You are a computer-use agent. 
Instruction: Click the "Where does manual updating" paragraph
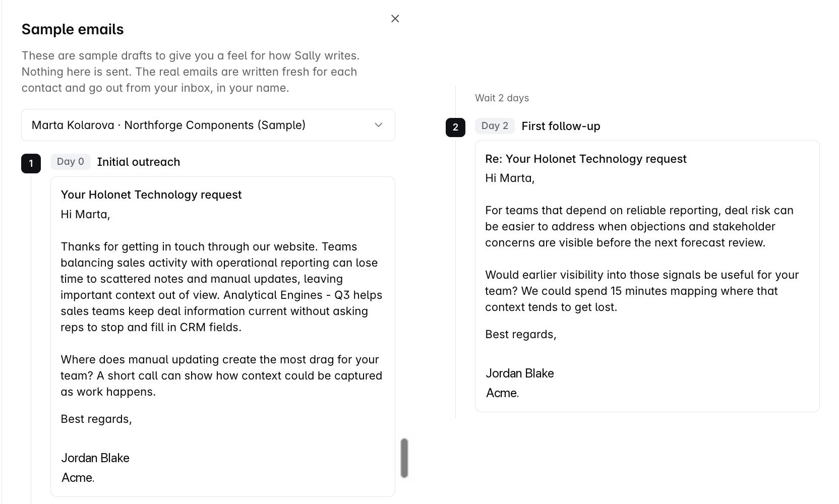pyautogui.click(x=222, y=375)
